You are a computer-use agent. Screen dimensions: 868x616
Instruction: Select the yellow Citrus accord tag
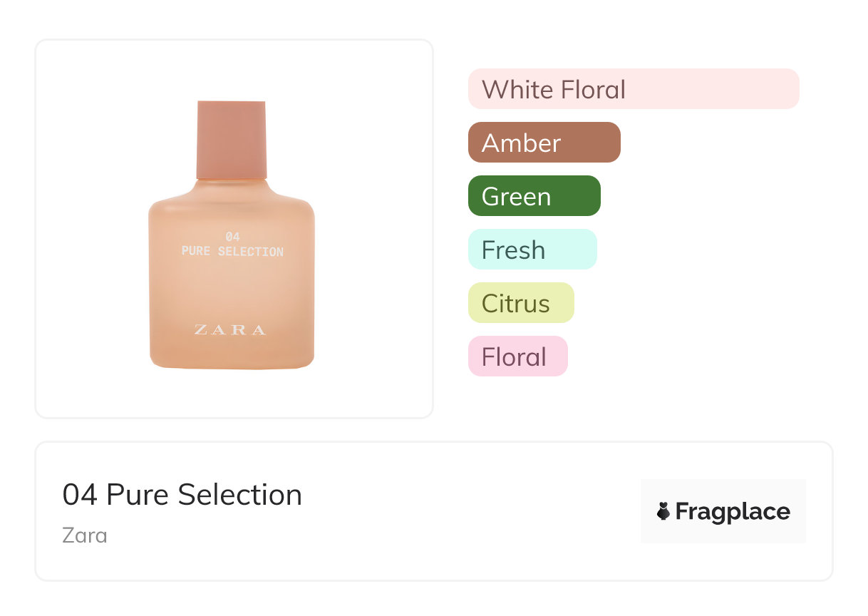(x=520, y=303)
